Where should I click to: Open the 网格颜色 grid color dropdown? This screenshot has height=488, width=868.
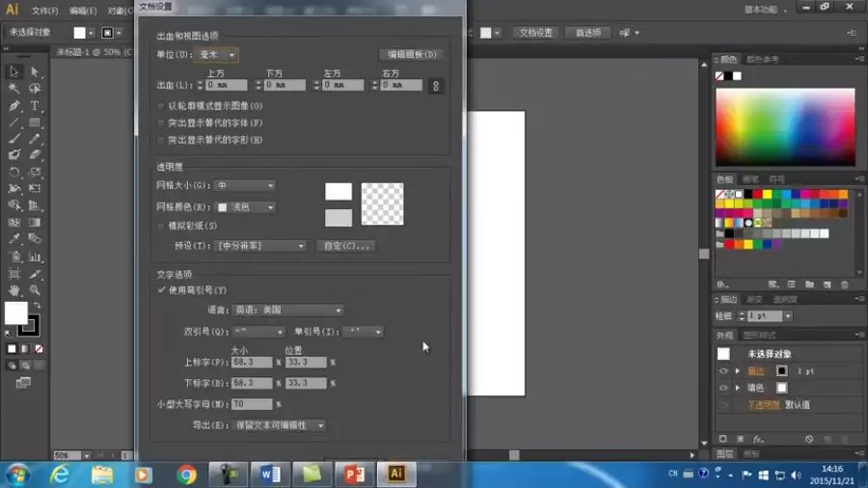pyautogui.click(x=245, y=207)
